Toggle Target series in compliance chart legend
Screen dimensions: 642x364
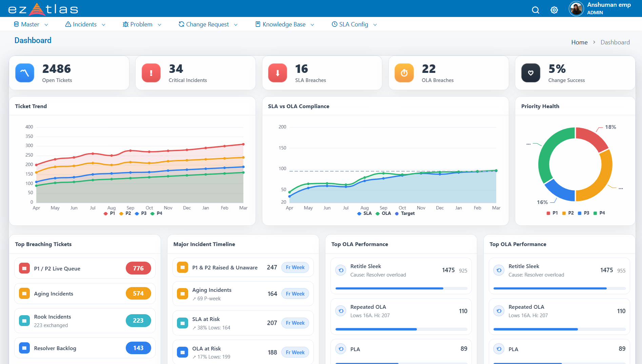click(x=405, y=214)
